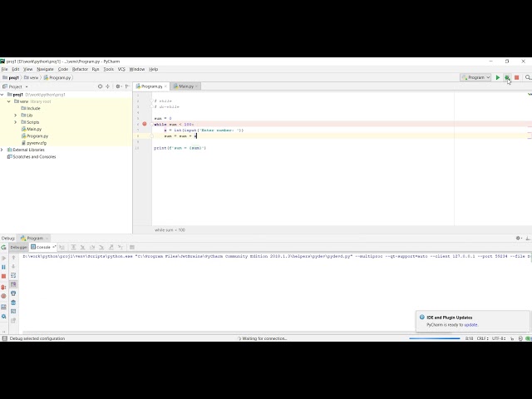Open the Program run configuration dropdown
532x399 pixels.
[475, 77]
